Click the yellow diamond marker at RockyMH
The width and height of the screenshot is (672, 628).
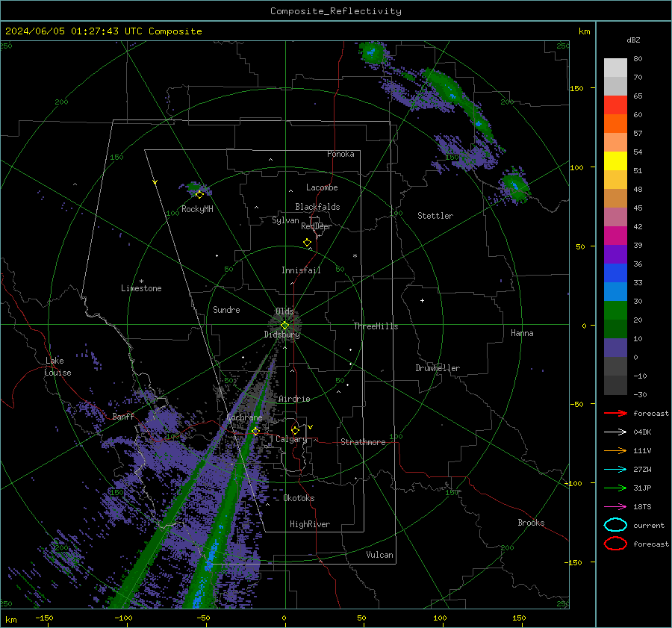coord(199,195)
